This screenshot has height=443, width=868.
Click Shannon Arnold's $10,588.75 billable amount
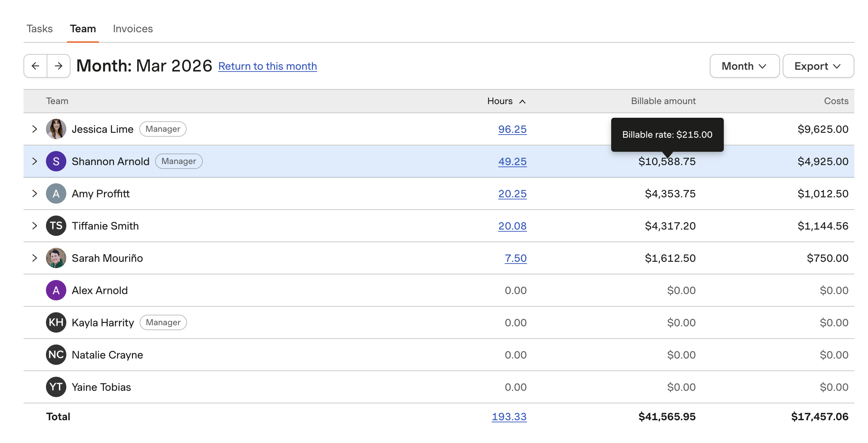coord(667,162)
